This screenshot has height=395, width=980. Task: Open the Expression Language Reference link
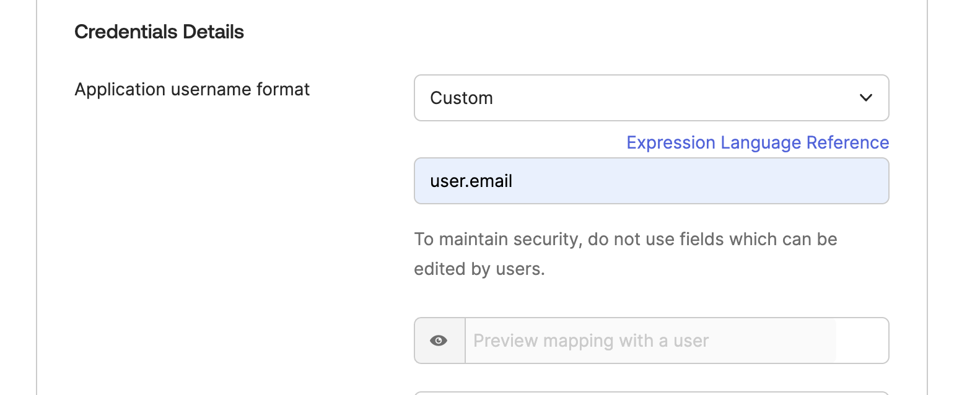tap(758, 142)
